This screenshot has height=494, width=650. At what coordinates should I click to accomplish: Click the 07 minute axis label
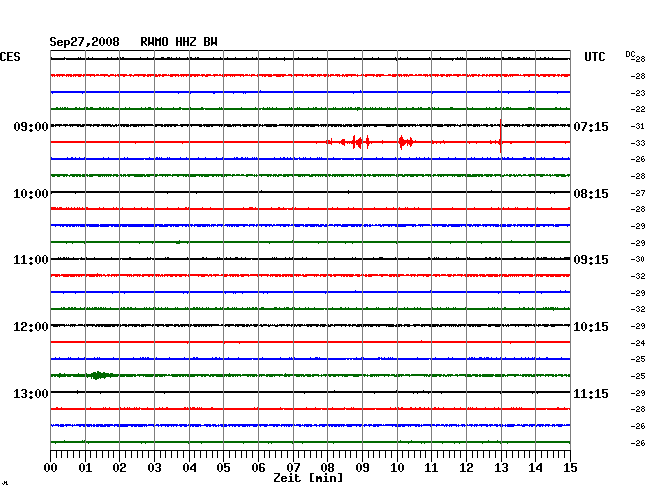[x=293, y=468]
